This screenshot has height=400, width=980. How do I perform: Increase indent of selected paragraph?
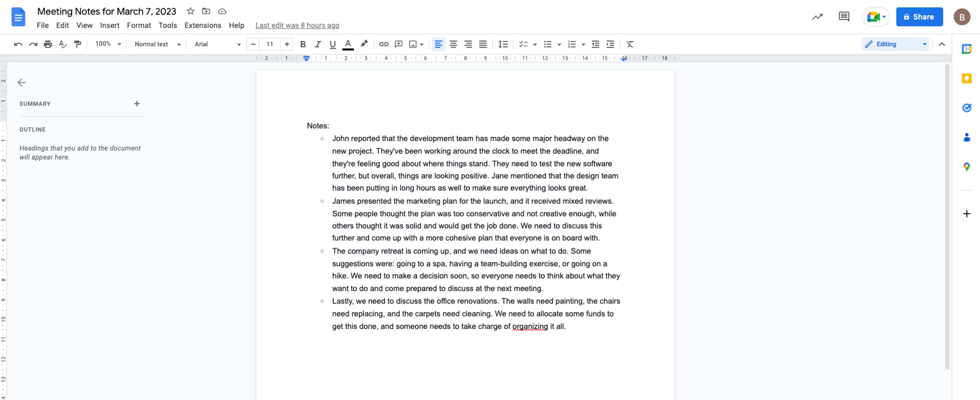coord(610,44)
